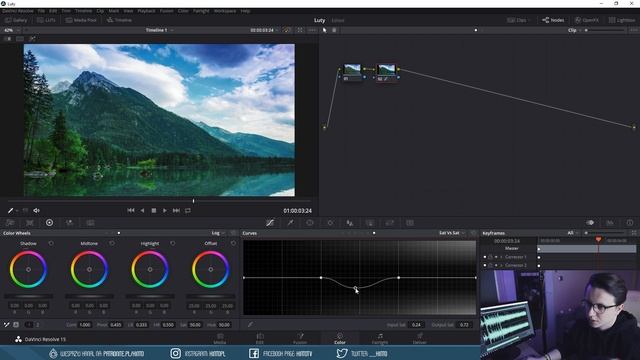Open the Fusion menu
The image size is (640, 360).
[167, 11]
